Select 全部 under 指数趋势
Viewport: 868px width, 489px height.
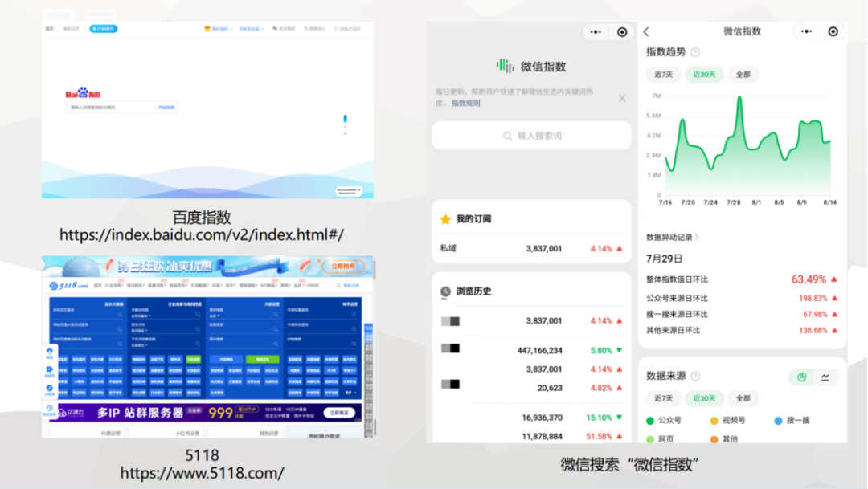click(x=743, y=75)
